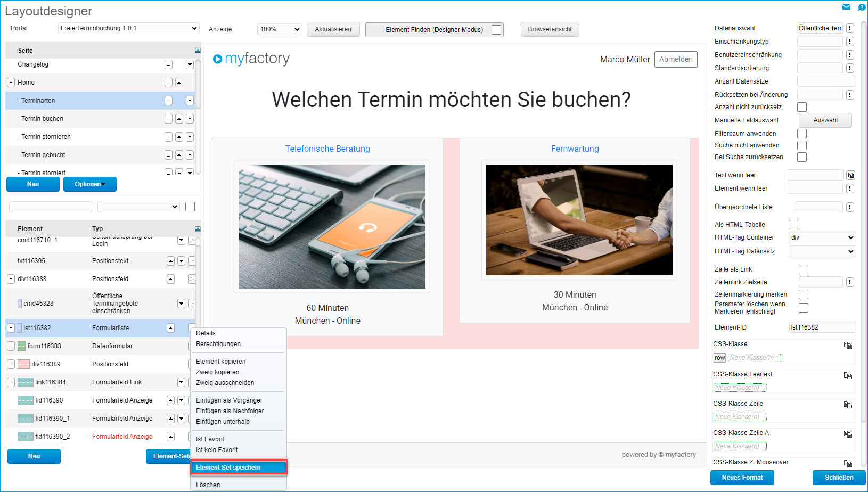Move lst116382 element up
Screen dimensions: 868x492
pyautogui.click(x=170, y=328)
